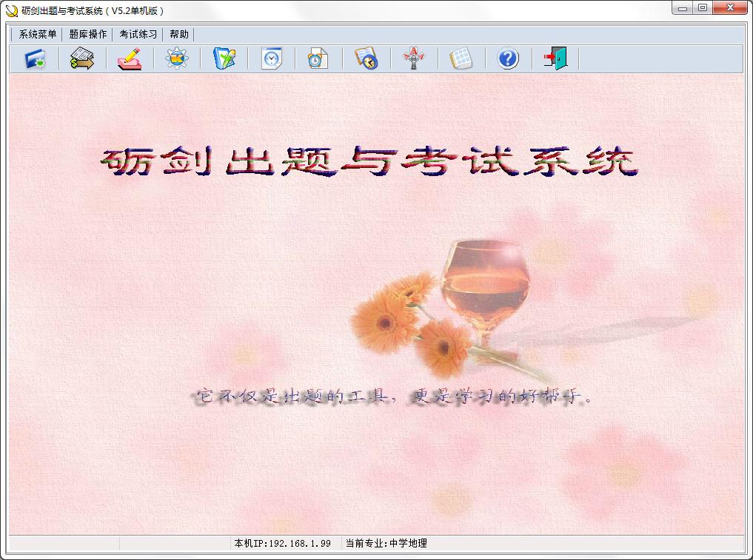753x560 pixels.
Task: Close the 砺剑出题与考试系统 window
Action: tap(730, 8)
